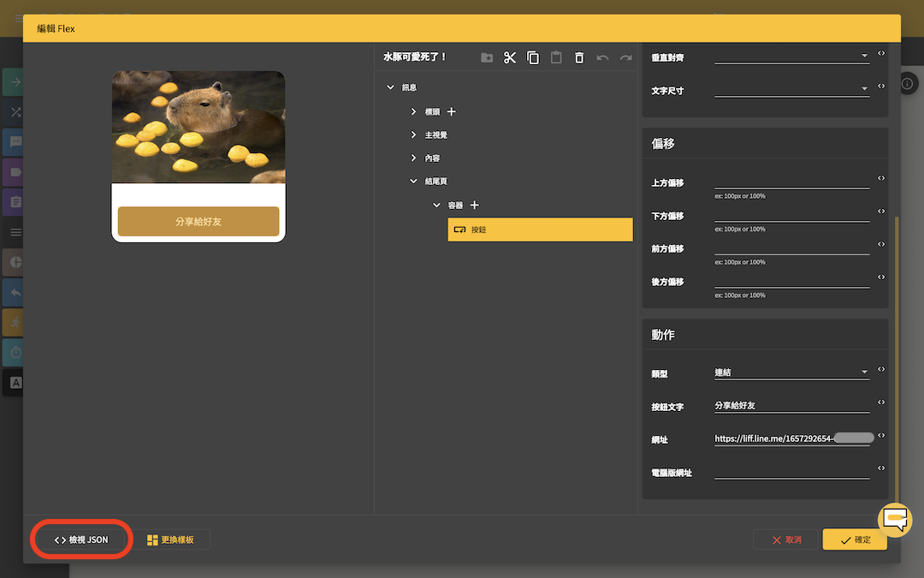Collapse the 結尾頁 tree node
This screenshot has height=578, width=924.
pyautogui.click(x=413, y=181)
